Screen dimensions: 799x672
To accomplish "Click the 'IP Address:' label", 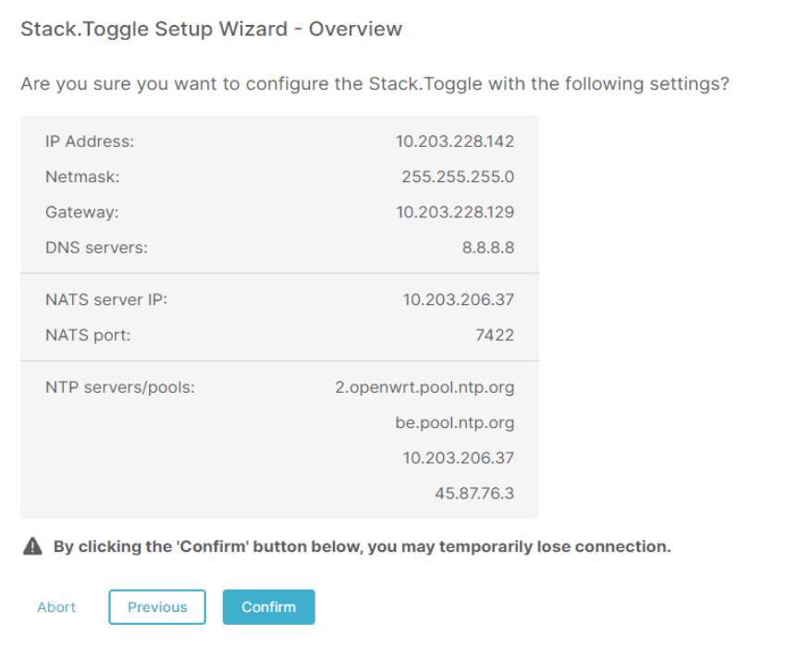I will coord(90,141).
